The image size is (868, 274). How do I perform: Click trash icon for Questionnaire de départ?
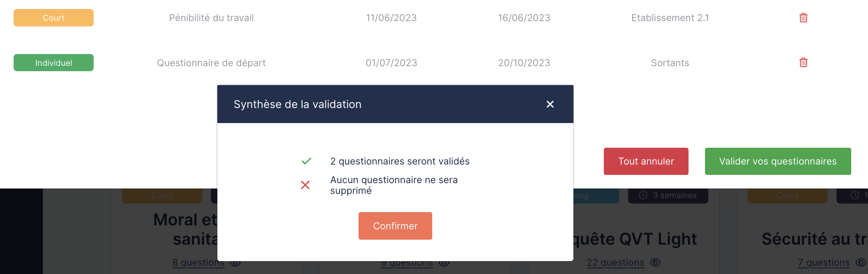803,63
